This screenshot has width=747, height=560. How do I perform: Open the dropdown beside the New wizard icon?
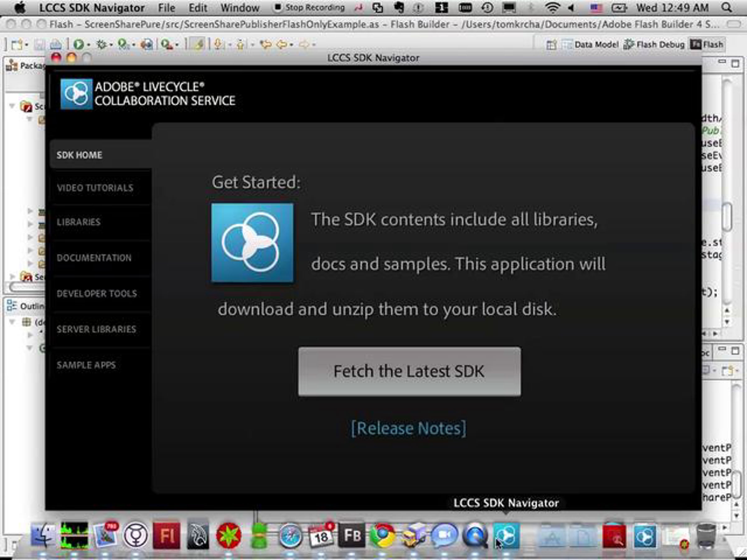(26, 44)
